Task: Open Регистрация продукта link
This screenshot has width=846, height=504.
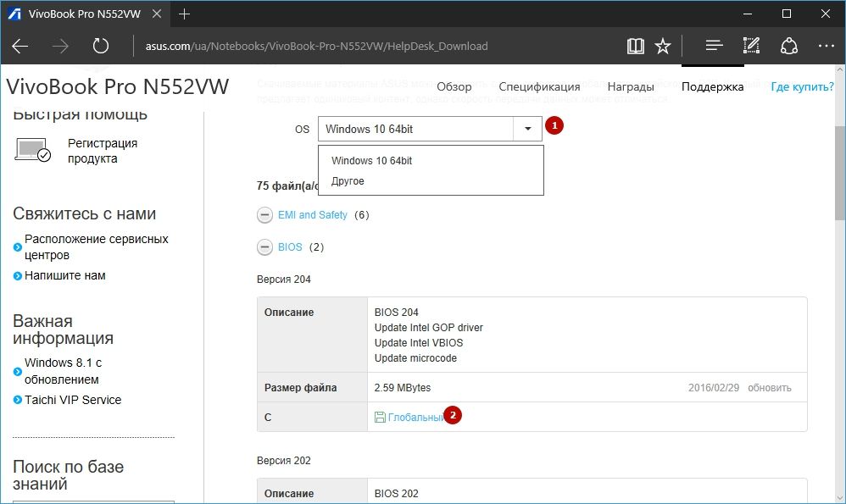Action: (x=103, y=151)
